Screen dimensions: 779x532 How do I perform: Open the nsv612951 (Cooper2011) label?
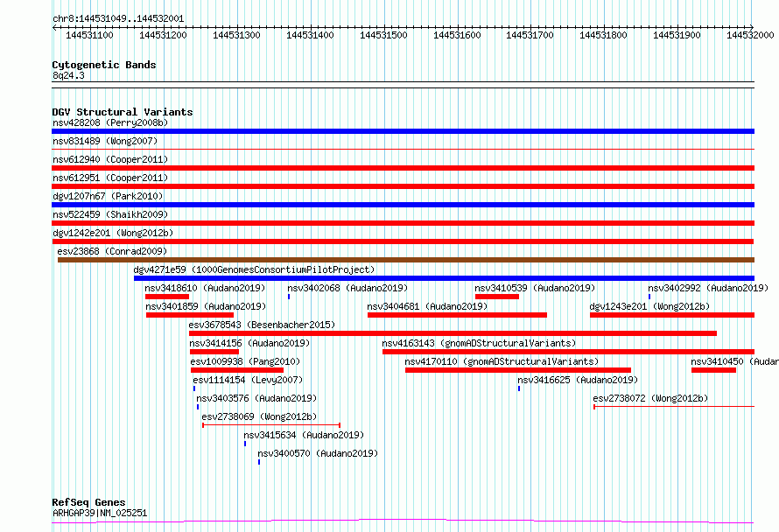click(110, 178)
